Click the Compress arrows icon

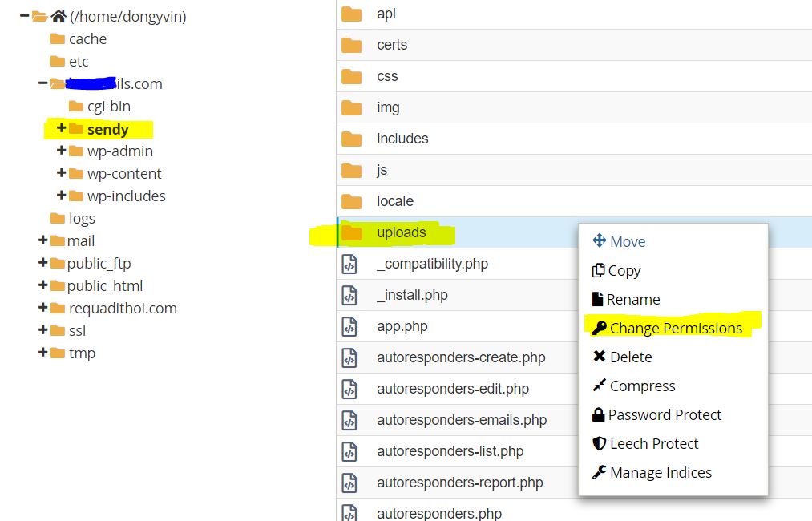(599, 386)
